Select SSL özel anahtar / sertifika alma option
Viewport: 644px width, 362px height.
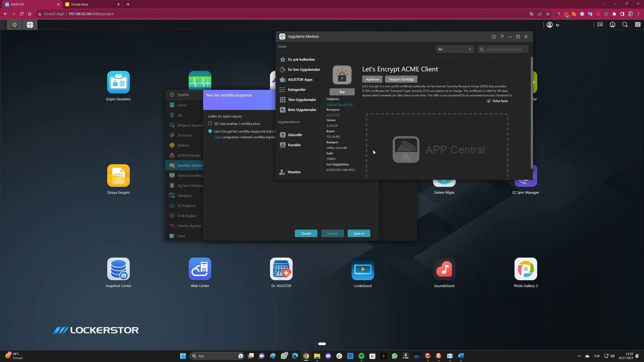[210, 123]
